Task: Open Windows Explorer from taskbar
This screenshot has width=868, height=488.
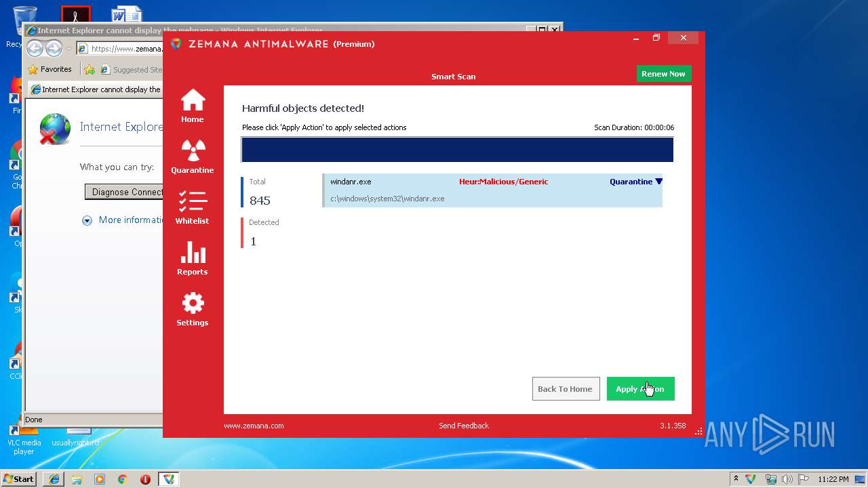Action: (x=77, y=479)
